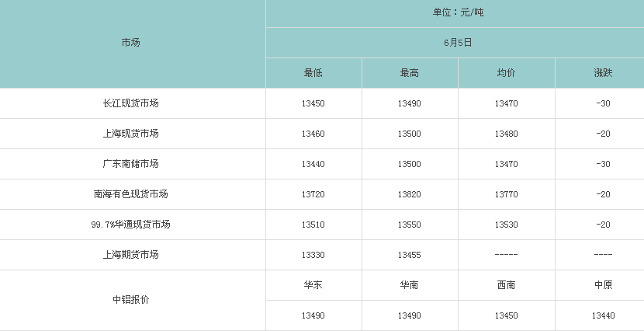Select the 最低 column header
Viewport: 644px width, 331px height.
pyautogui.click(x=313, y=73)
